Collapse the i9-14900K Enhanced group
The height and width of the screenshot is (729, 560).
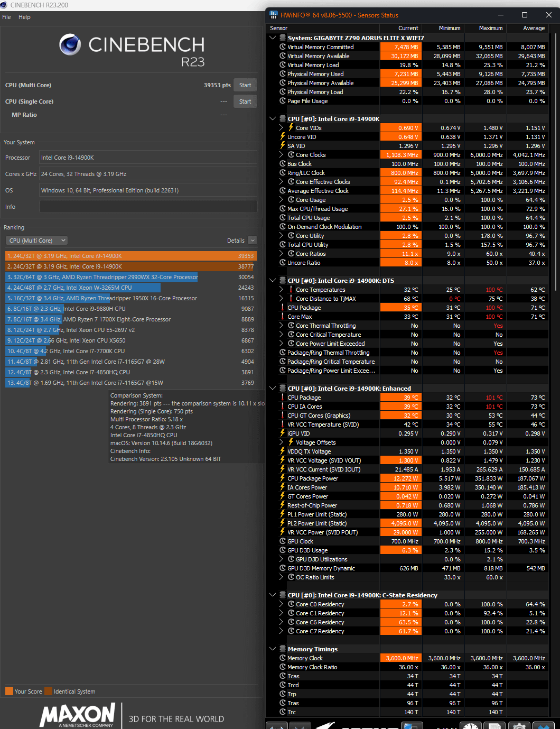(x=273, y=389)
